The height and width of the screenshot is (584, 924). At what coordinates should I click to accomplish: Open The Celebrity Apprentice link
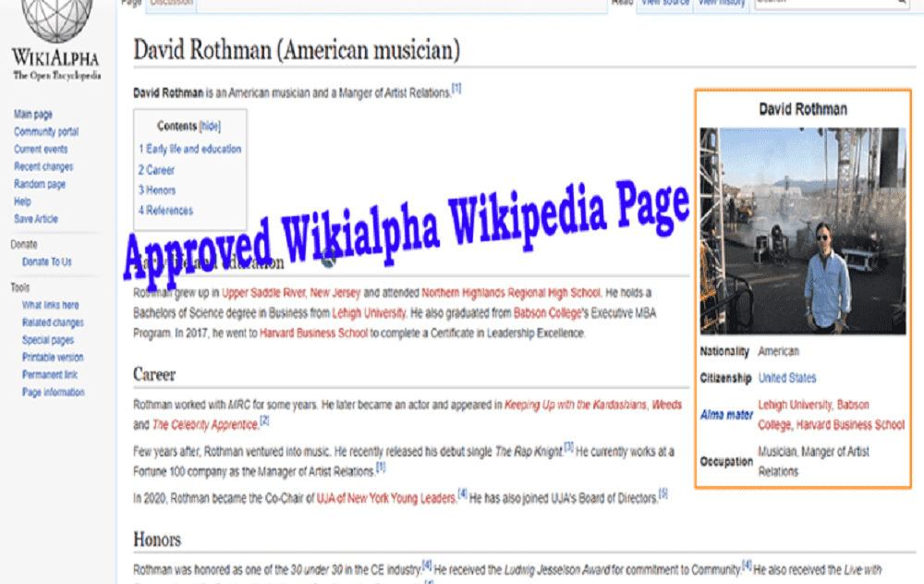click(205, 425)
